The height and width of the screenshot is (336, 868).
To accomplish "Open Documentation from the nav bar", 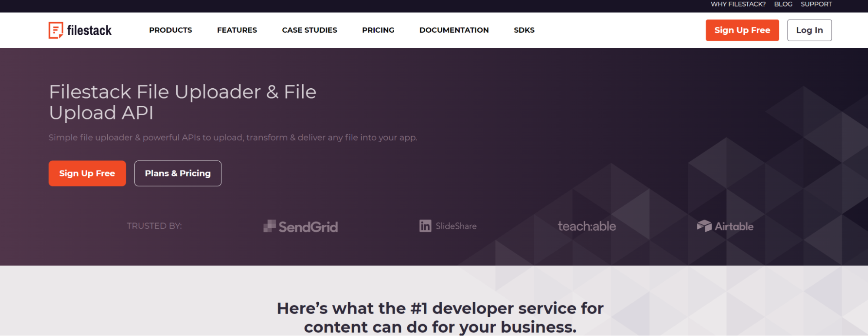I will (454, 30).
